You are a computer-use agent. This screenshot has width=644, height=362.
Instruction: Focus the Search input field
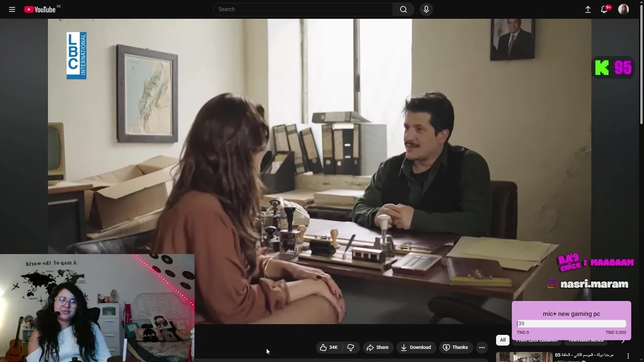303,9
